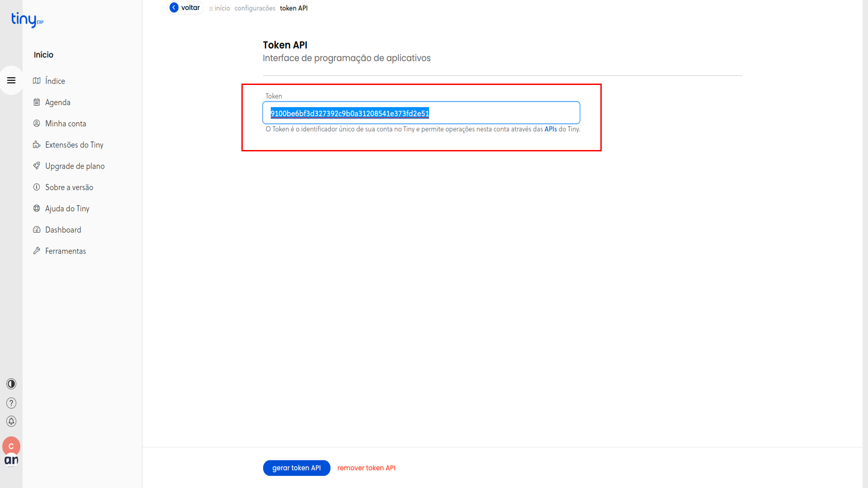This screenshot has height=488, width=868.
Task: Click the user avatar with letter C
Action: 11,446
